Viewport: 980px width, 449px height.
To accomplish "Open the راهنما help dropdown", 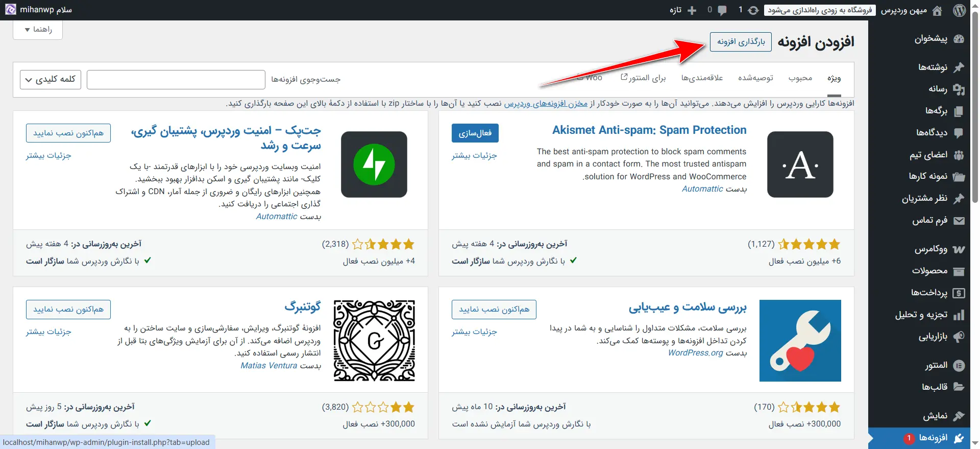I will (x=38, y=30).
